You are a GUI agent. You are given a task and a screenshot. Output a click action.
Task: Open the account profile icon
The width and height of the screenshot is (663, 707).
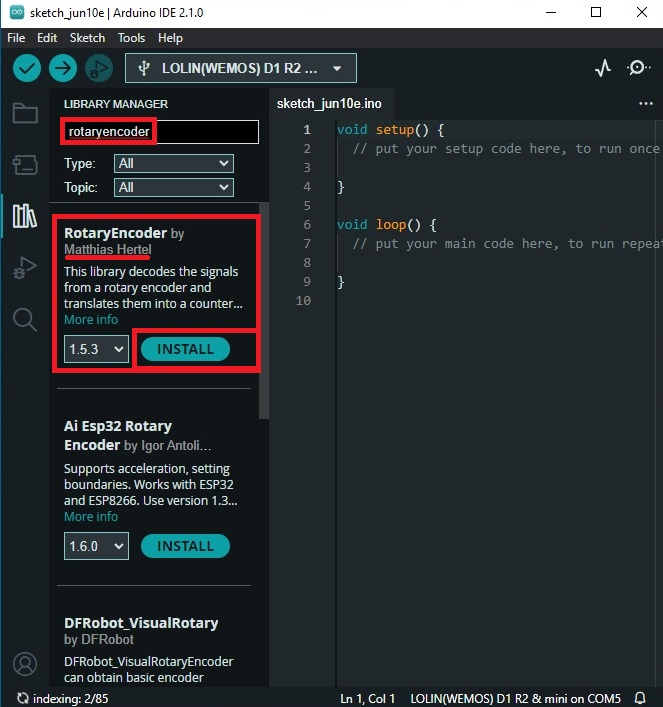coord(25,664)
